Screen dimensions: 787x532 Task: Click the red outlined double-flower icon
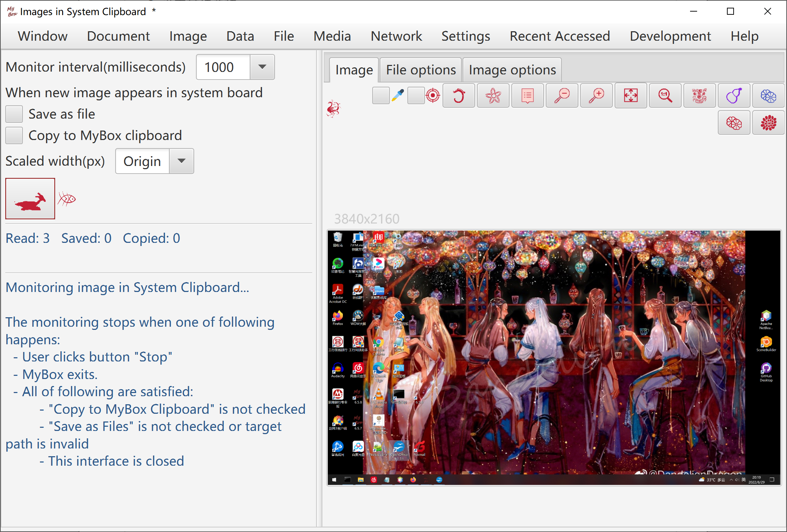(x=734, y=123)
